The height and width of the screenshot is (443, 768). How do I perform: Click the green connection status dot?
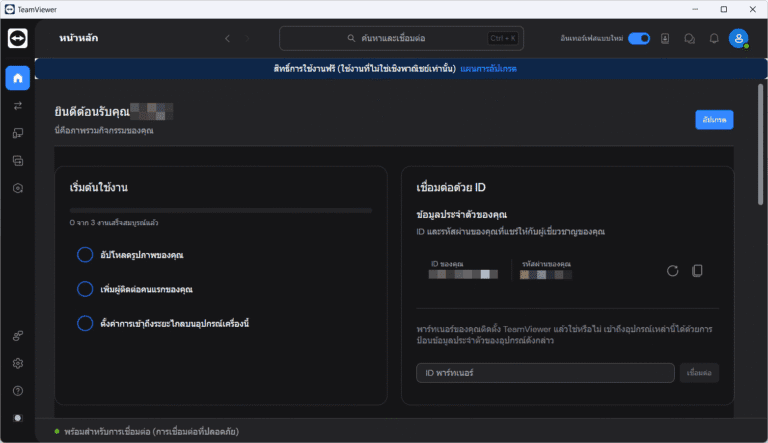coord(57,431)
